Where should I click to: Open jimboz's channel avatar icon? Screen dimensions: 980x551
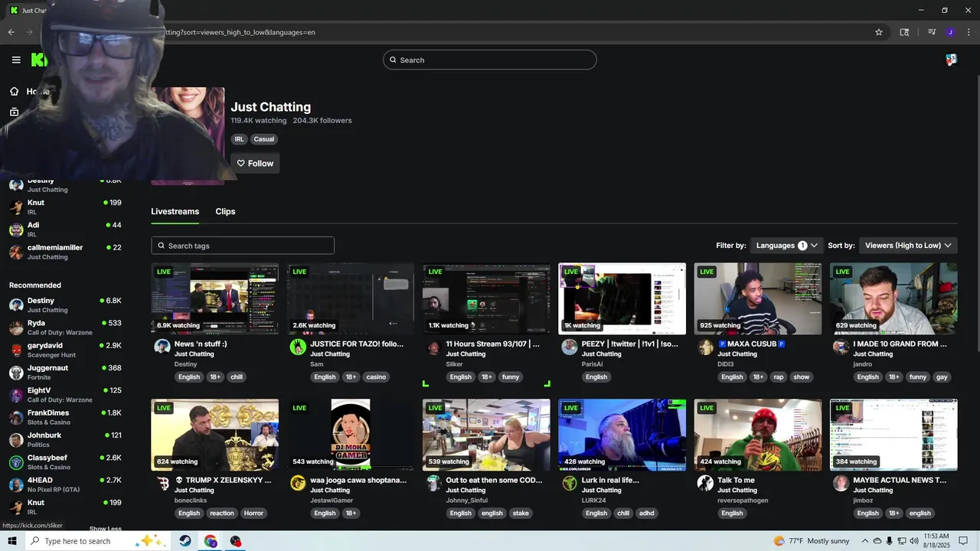841,483
